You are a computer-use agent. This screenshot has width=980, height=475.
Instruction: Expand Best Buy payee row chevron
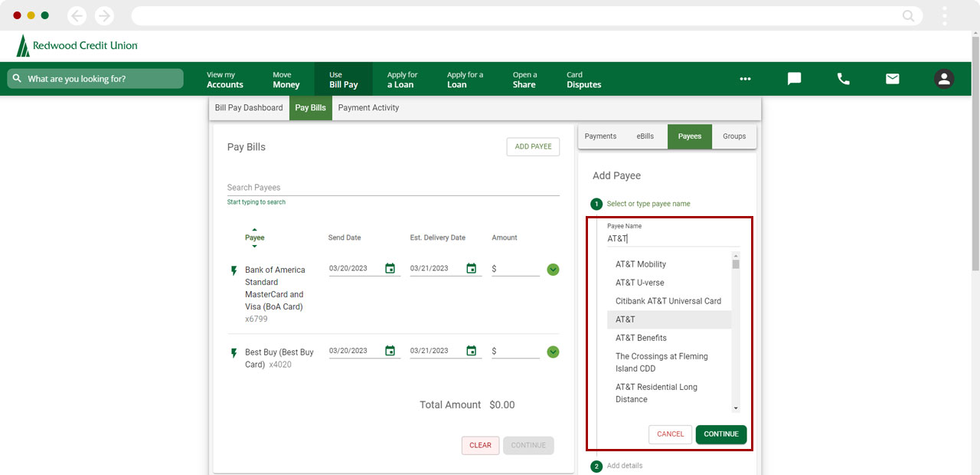(554, 352)
